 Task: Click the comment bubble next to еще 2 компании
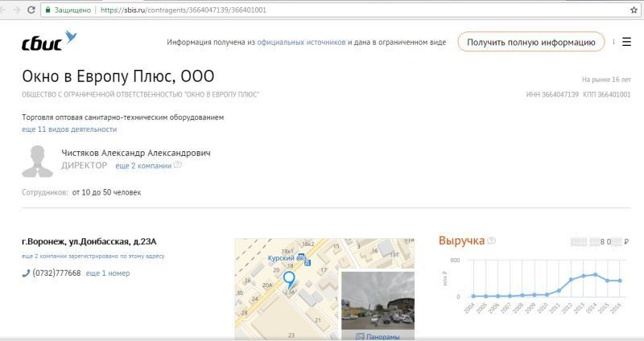[x=177, y=165]
